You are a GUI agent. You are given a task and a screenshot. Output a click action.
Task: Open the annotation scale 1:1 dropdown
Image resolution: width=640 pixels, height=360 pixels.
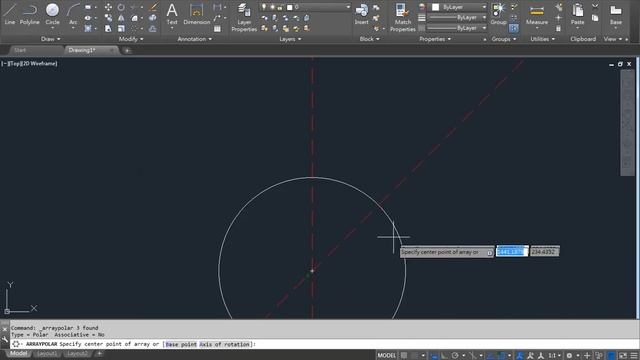(554, 356)
